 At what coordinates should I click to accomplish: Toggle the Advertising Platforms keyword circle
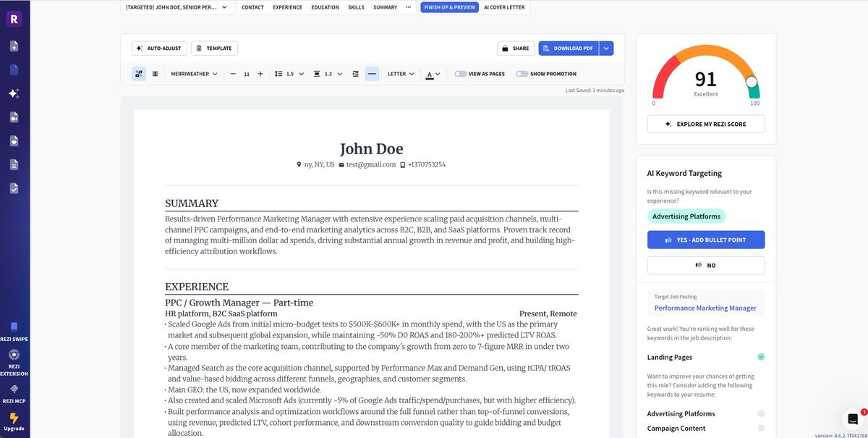tap(761, 413)
